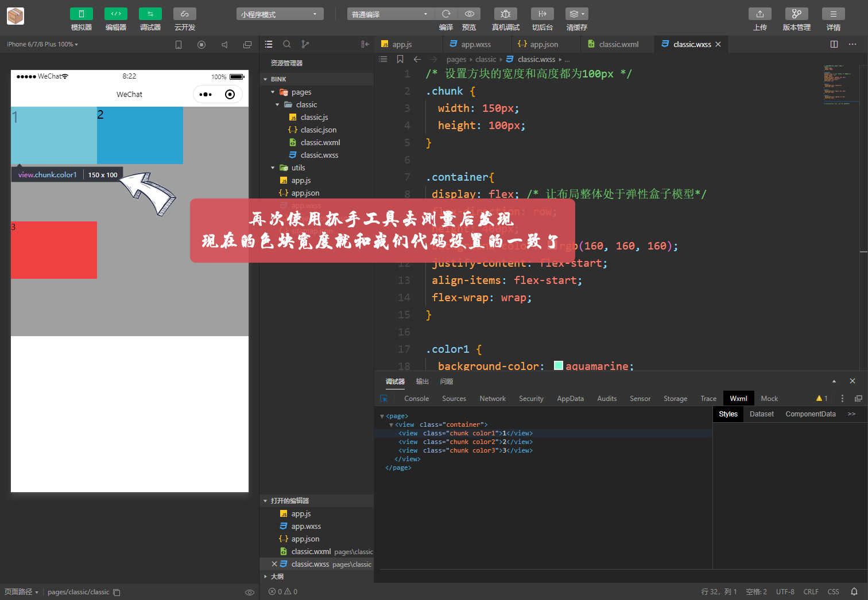
Task: Open the Network tab in the debugger
Action: pyautogui.click(x=492, y=398)
